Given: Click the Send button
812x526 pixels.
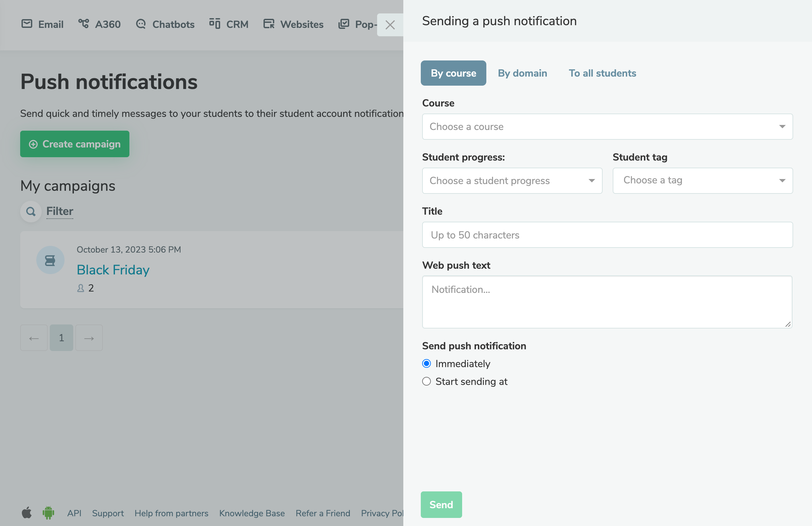Looking at the screenshot, I should coord(441,505).
